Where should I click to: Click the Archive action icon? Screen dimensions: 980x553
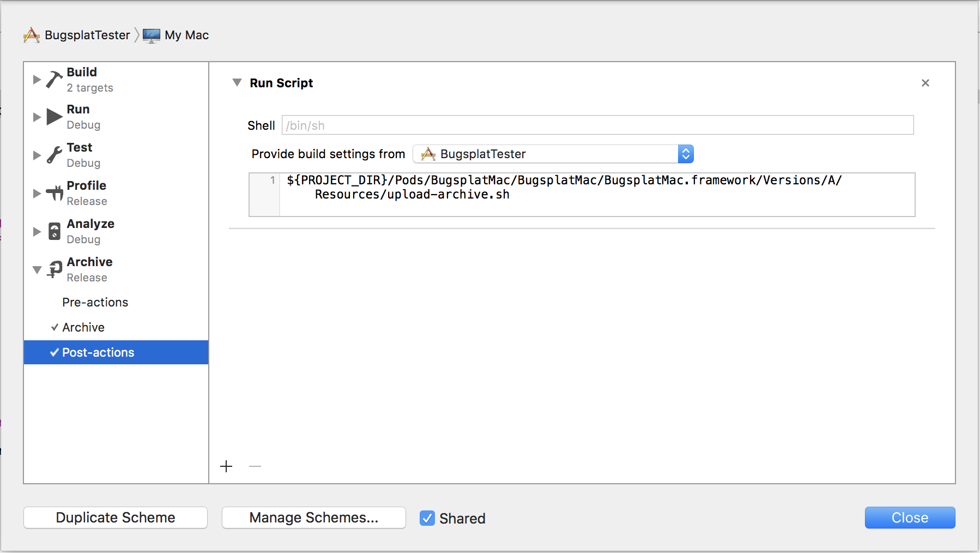[55, 269]
